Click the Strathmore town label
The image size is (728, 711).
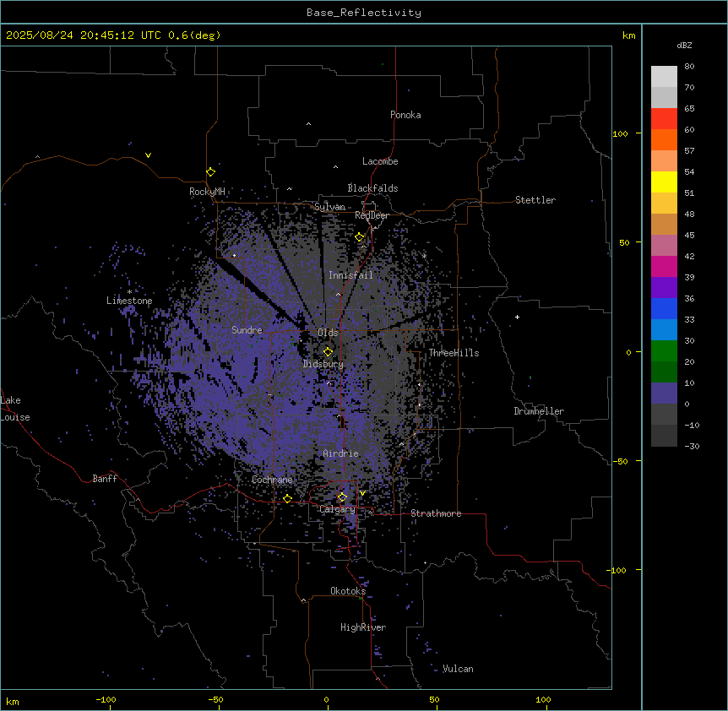(436, 513)
